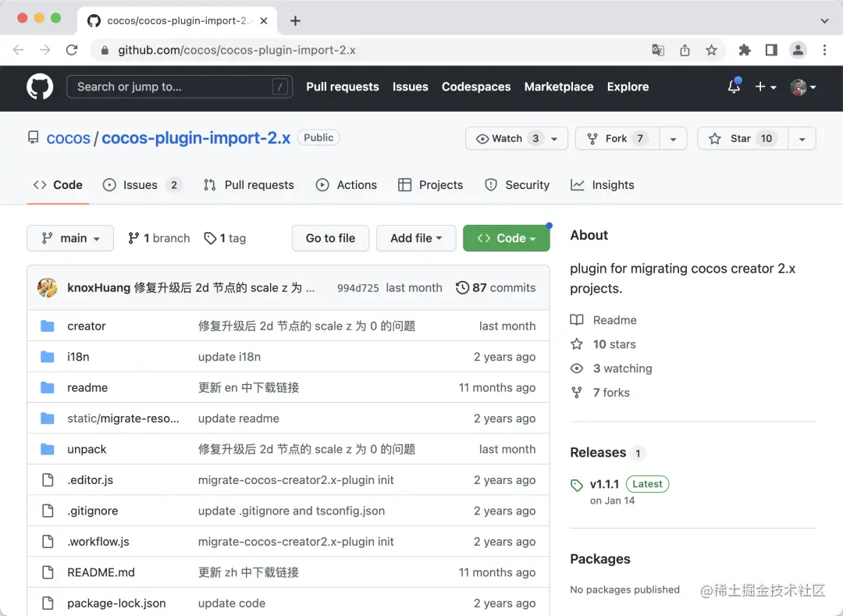Switch to the repository Pull requests tab
This screenshot has height=616, width=843.
point(249,185)
